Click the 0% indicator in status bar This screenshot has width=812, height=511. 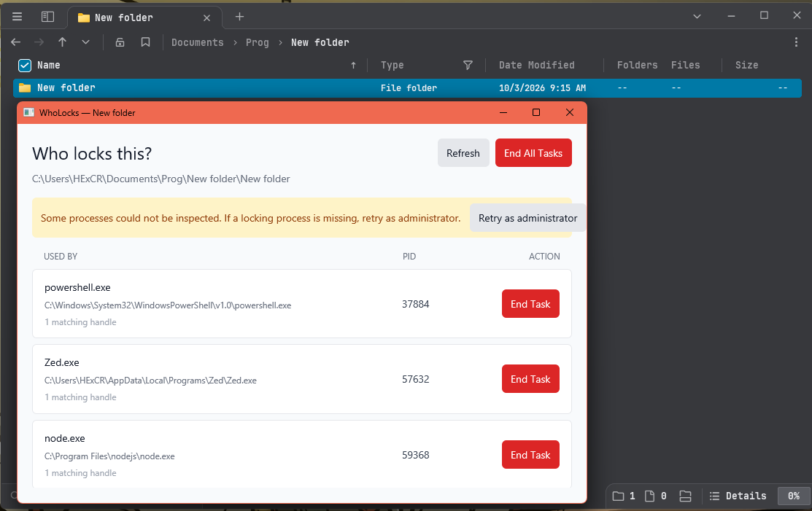793,496
